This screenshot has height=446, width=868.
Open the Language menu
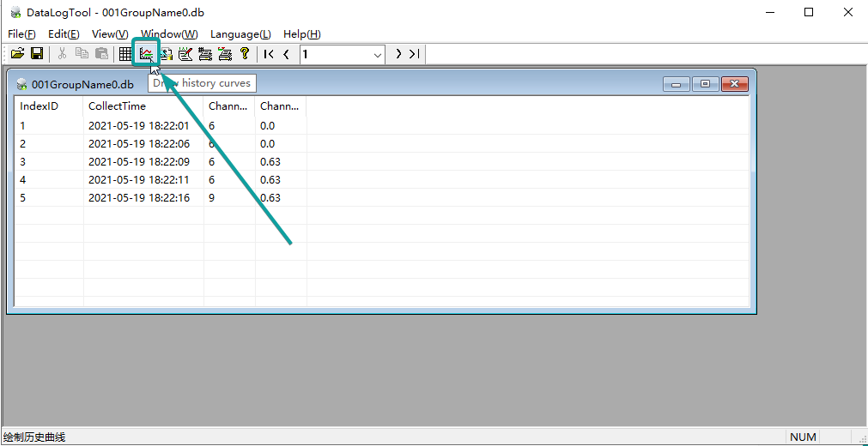pyautogui.click(x=240, y=34)
